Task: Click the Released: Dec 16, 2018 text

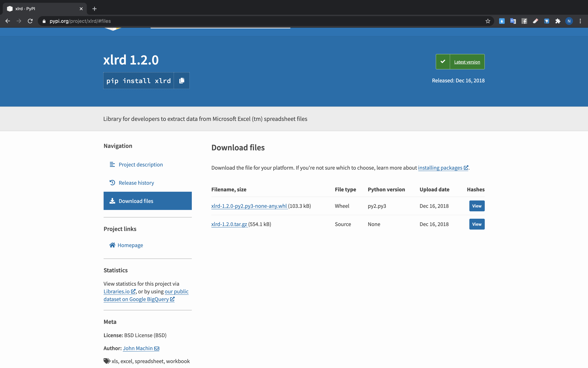Action: pos(458,81)
